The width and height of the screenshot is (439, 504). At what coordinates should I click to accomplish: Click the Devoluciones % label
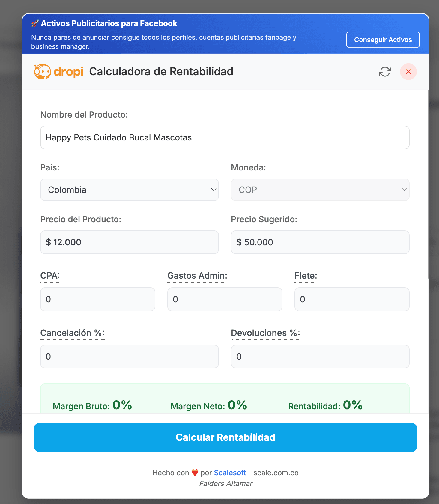click(x=265, y=333)
